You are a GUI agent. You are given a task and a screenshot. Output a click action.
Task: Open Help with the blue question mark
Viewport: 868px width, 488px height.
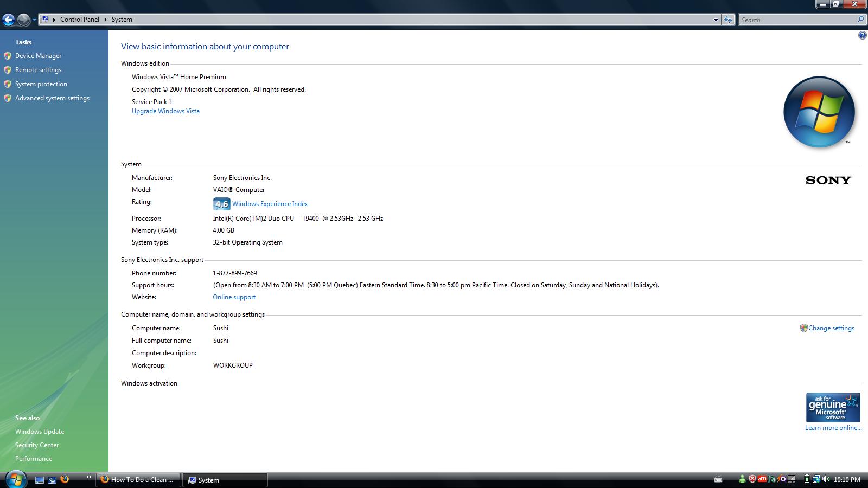862,36
